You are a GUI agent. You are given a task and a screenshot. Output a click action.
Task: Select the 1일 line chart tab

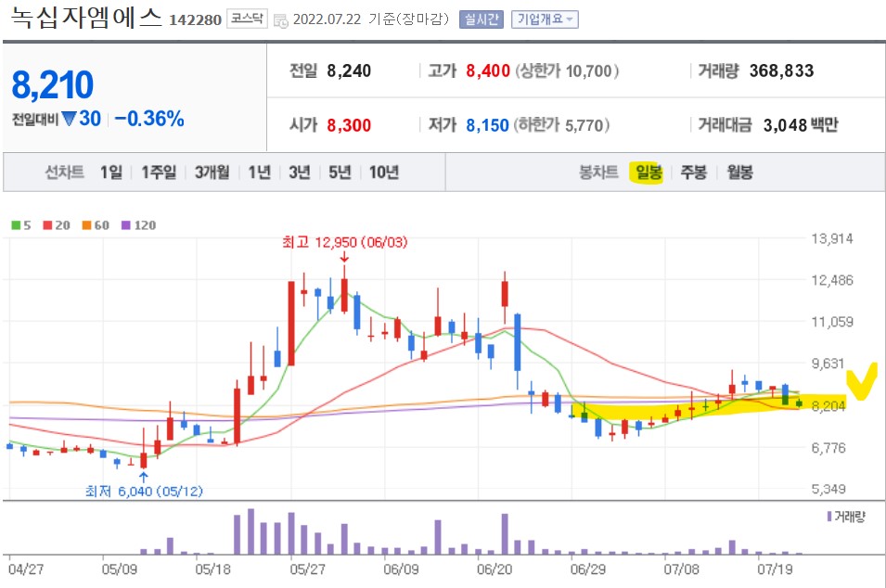[111, 172]
